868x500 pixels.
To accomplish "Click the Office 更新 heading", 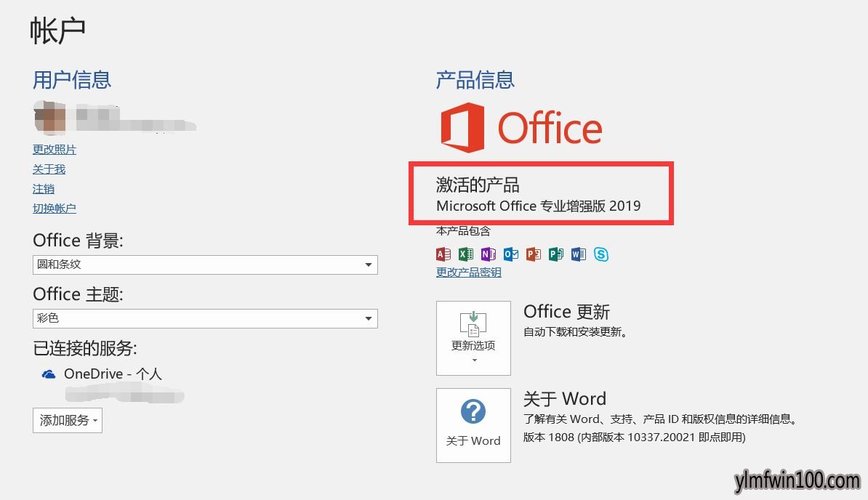I will tap(566, 311).
